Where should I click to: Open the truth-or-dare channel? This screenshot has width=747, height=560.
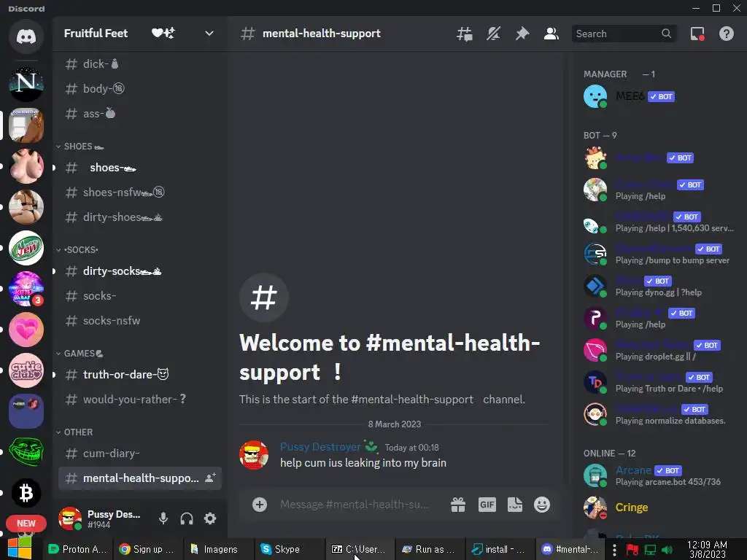click(140, 375)
